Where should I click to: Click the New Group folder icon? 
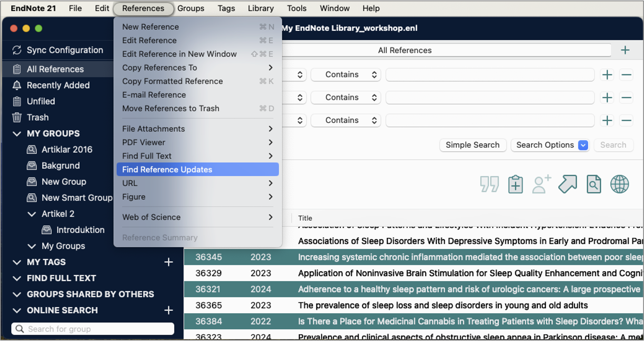tap(32, 182)
